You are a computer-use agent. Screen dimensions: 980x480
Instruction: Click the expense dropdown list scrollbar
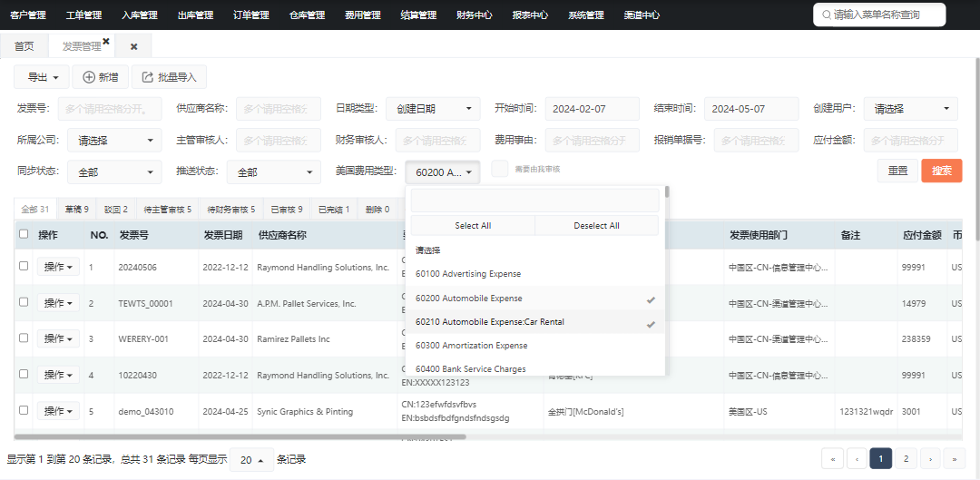click(x=668, y=191)
